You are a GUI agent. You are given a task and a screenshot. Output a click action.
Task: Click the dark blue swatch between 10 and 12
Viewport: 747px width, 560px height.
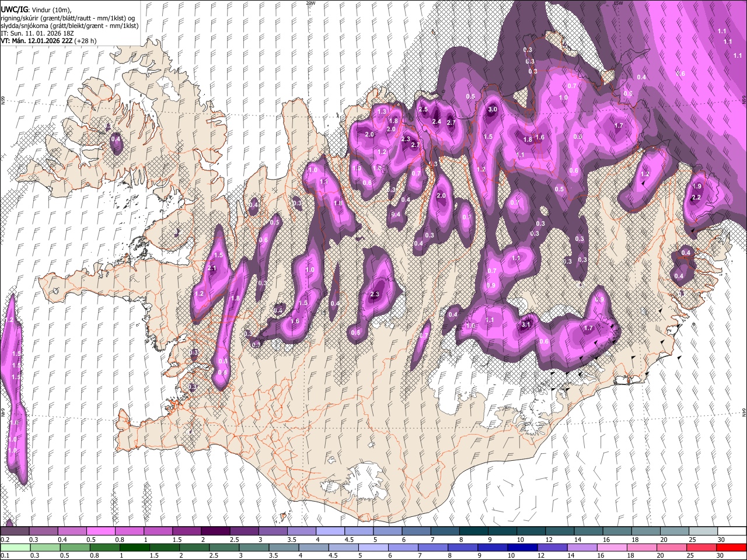(521, 547)
